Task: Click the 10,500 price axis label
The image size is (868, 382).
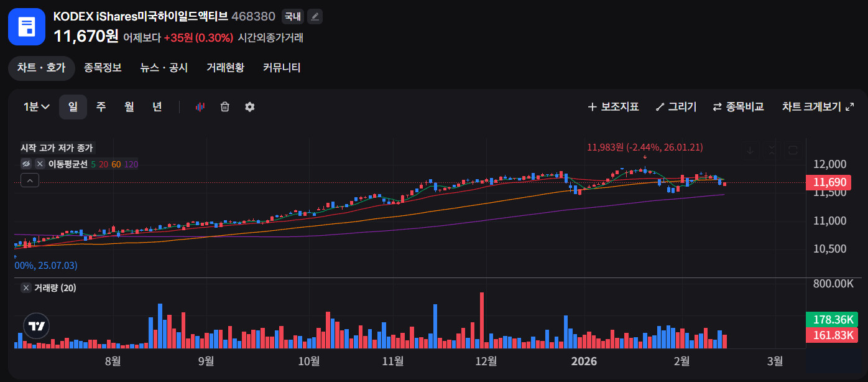Action: pyautogui.click(x=829, y=249)
